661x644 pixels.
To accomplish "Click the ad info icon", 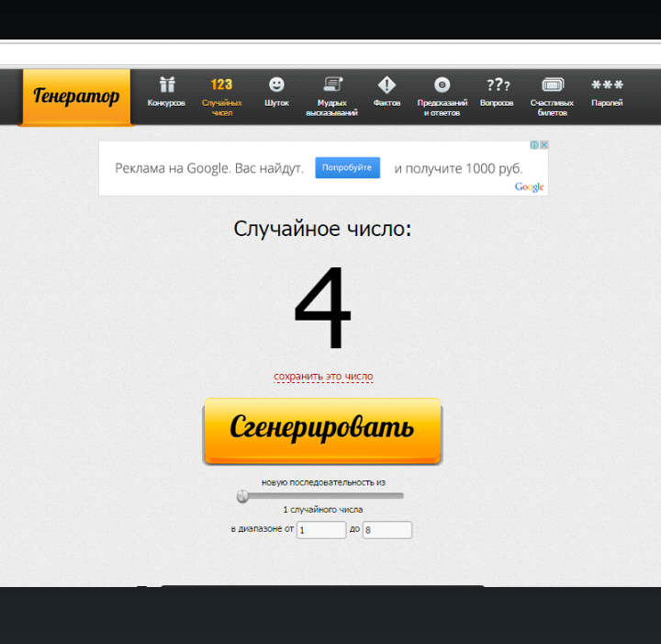I will coord(534,144).
